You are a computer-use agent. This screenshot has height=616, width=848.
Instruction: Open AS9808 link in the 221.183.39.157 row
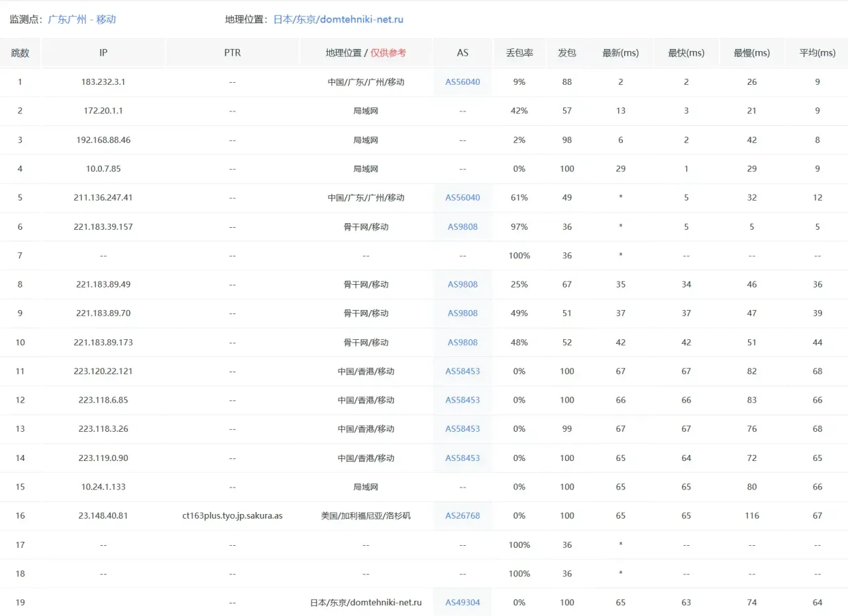pyautogui.click(x=462, y=227)
